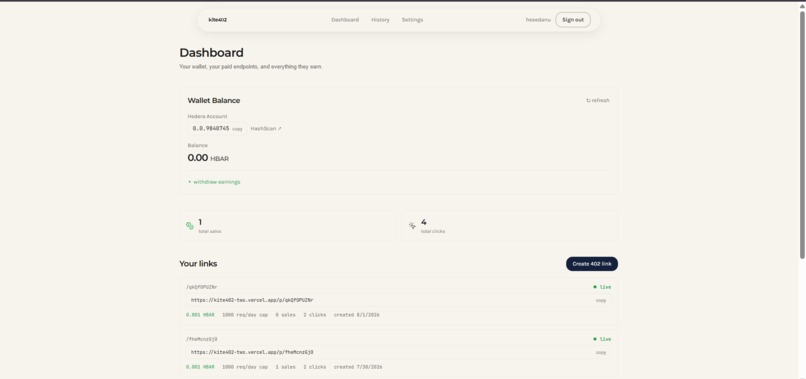Copy the qkQfOPUZNr link URL
This screenshot has width=806, height=379.
601,300
